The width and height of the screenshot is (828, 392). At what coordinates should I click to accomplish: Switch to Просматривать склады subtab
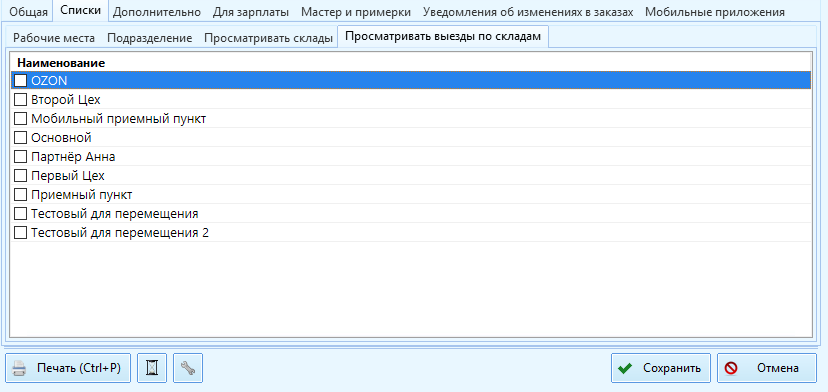[268, 38]
